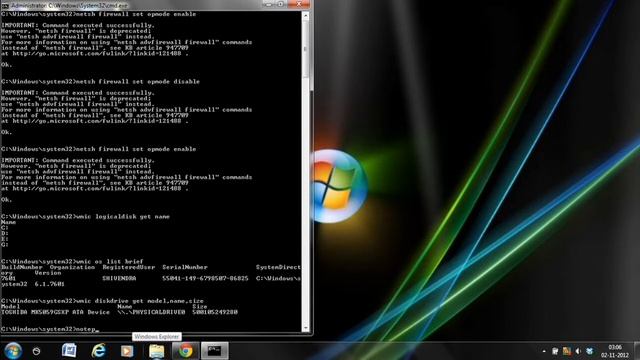Click the cmd scrollbar up arrow
The width and height of the screenshot is (640, 360).
click(x=305, y=16)
